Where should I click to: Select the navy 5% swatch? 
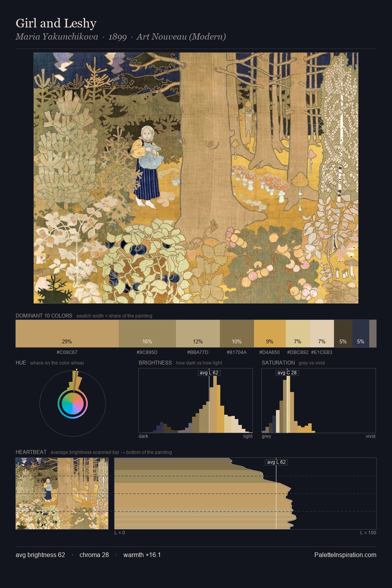click(361, 334)
